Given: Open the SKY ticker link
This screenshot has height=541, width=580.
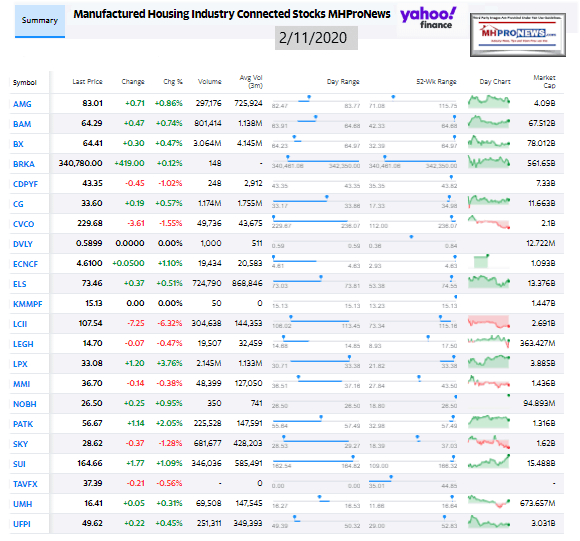Looking at the screenshot, I should pos(20,444).
